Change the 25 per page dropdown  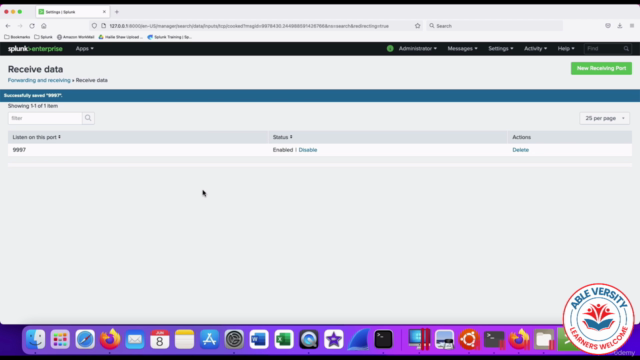pos(604,118)
